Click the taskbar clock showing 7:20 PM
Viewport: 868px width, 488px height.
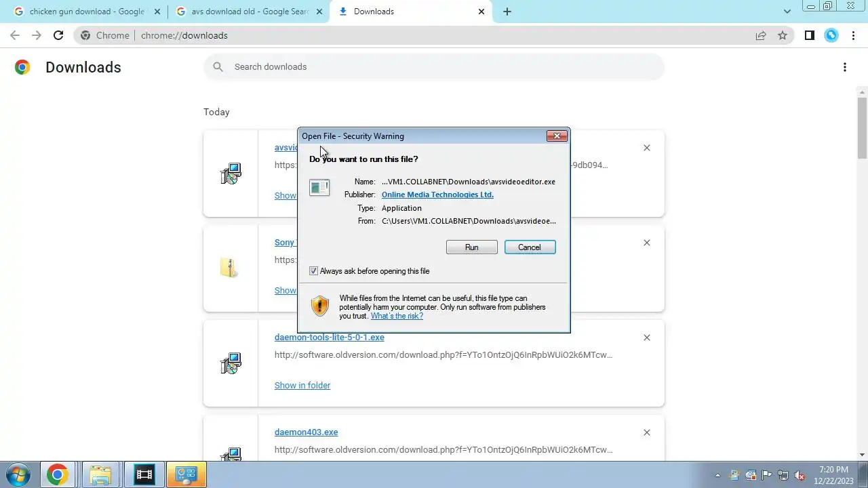point(833,474)
